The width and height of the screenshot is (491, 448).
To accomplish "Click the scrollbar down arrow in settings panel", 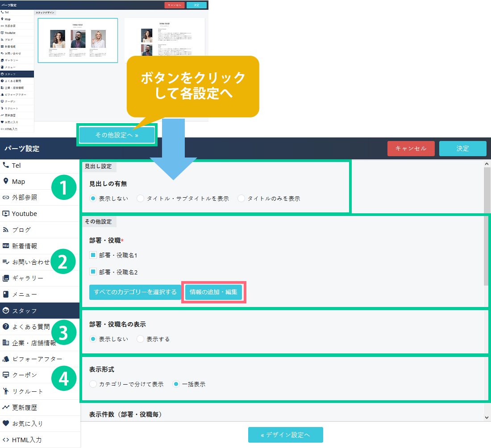I will [x=487, y=417].
